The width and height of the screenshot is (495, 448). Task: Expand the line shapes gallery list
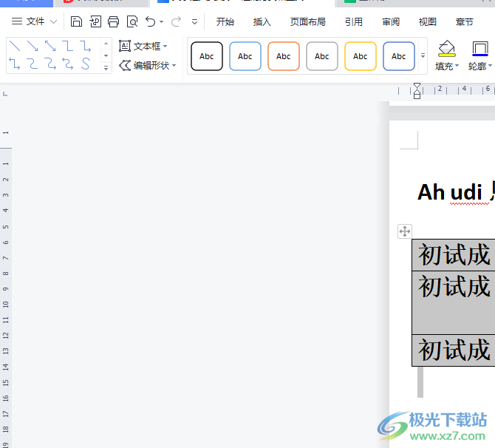tap(106, 67)
